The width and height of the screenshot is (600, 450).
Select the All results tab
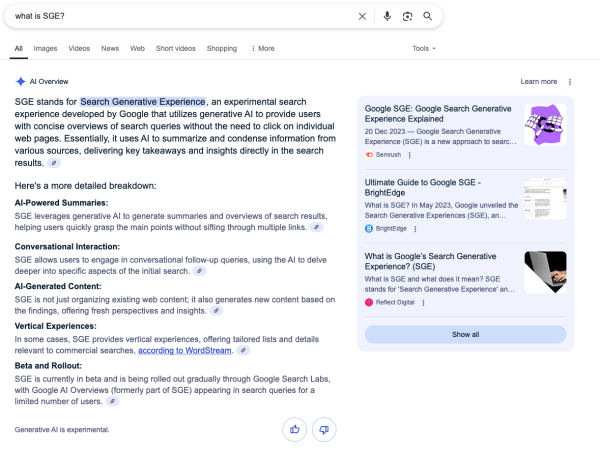19,49
